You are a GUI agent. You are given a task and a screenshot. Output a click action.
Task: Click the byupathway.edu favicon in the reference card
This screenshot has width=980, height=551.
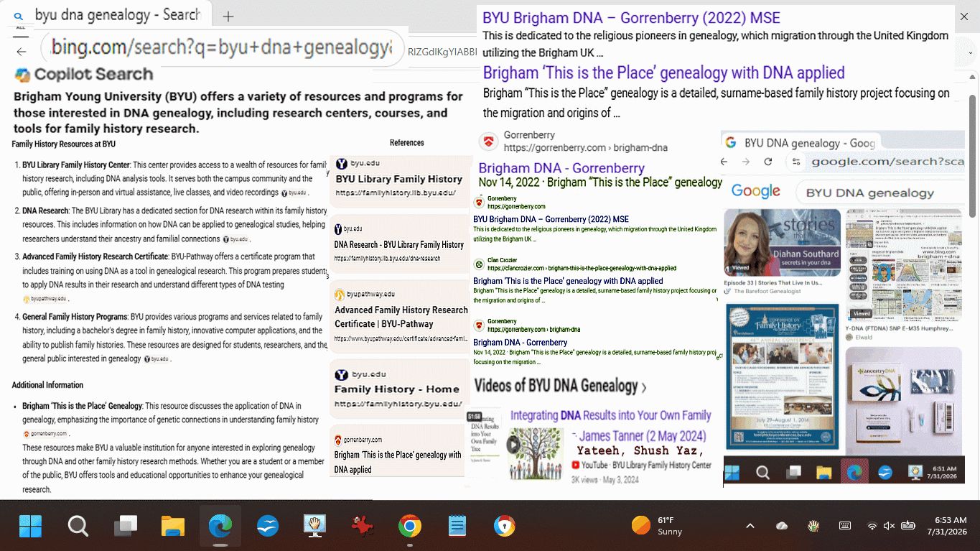(340, 295)
